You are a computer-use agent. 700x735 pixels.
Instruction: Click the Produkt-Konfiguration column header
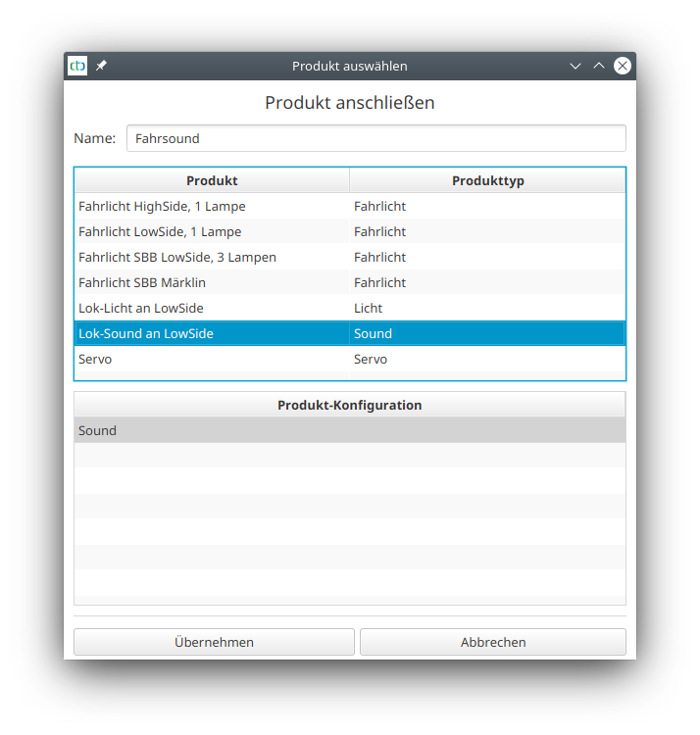tap(349, 405)
